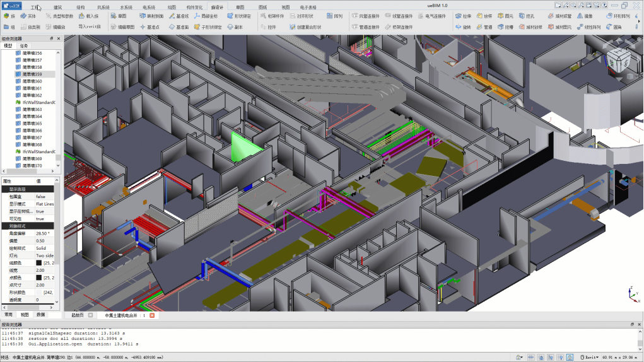The width and height of the screenshot is (644, 362).
Task: Select the 局部坐标 local coordinate tool
Action: 206,16
